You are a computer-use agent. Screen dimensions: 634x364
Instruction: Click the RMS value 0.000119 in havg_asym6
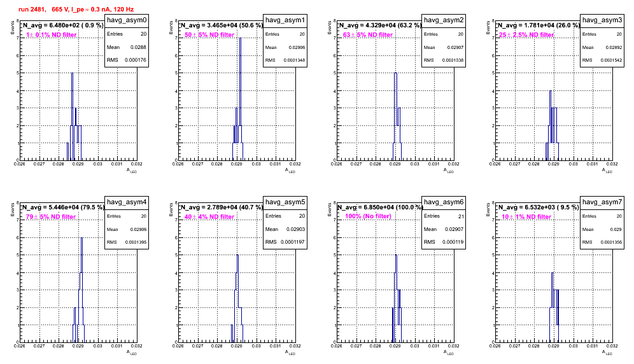click(453, 242)
